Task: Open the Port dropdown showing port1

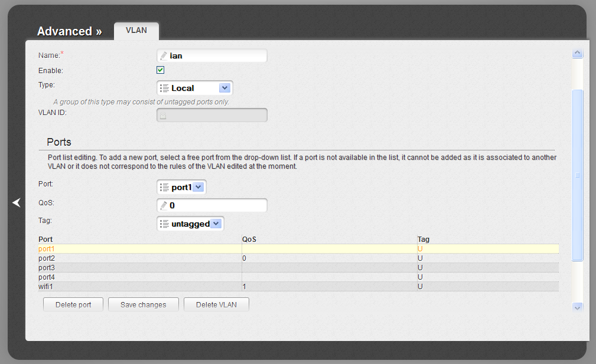Action: click(181, 187)
